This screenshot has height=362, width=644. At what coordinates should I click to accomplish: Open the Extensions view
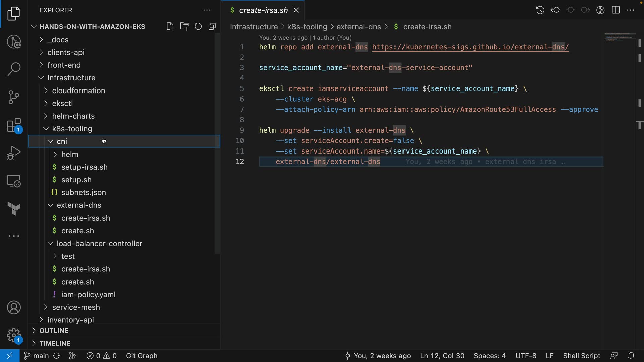[x=14, y=126]
